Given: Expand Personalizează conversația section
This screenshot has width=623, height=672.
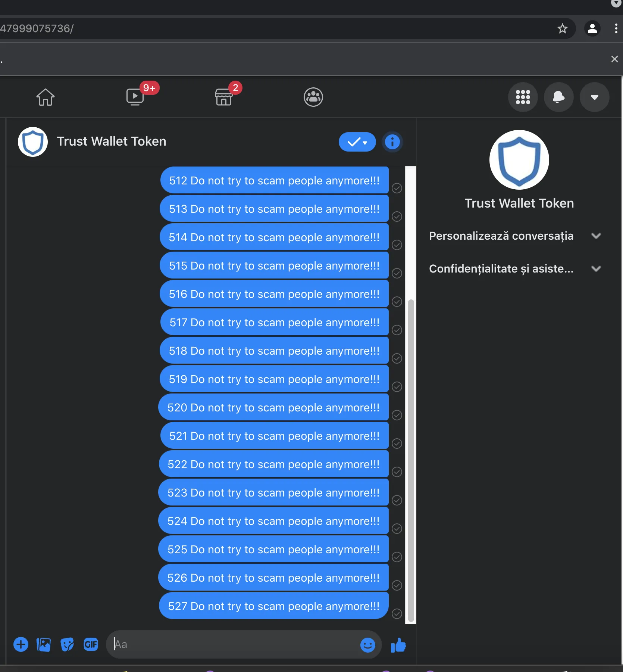Looking at the screenshot, I should (x=515, y=236).
